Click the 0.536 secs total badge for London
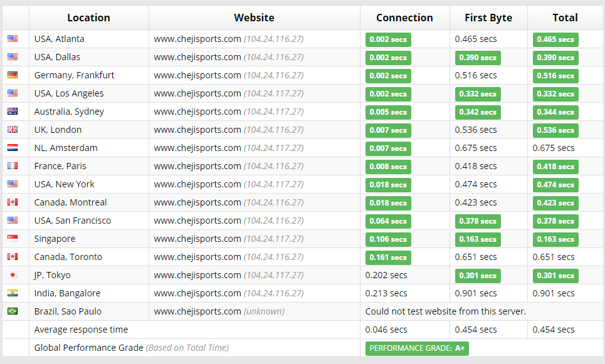605x364 pixels. point(555,130)
